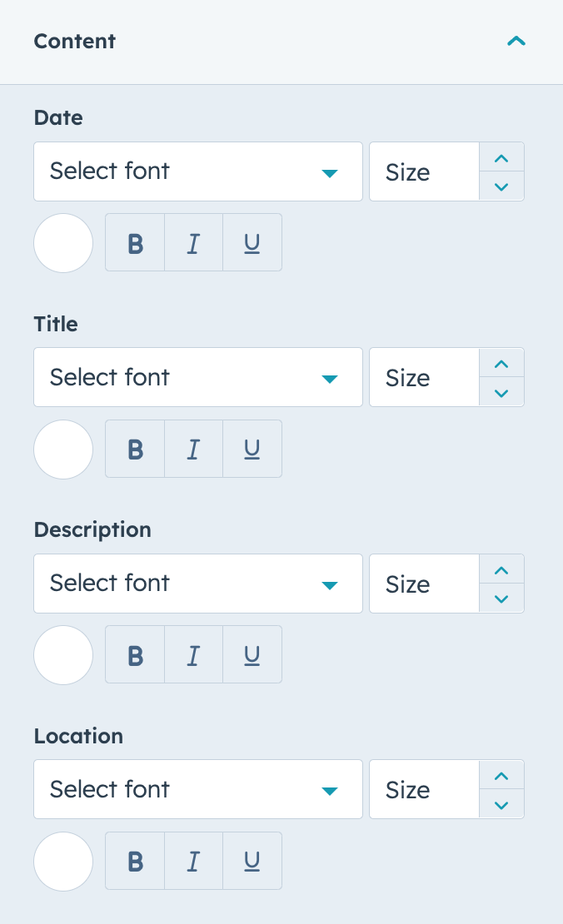Viewport: 563px width, 924px height.
Task: Toggle underline for the Location text
Action: pyautogui.click(x=252, y=861)
